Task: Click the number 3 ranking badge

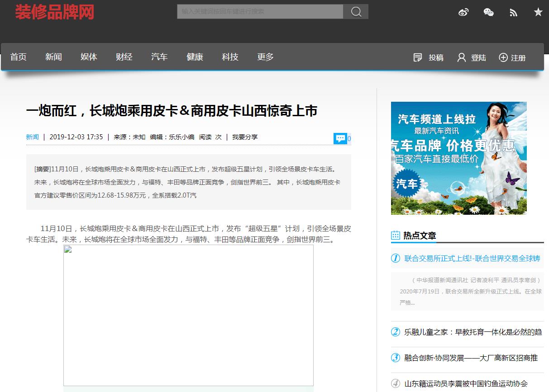Action: coord(396,358)
